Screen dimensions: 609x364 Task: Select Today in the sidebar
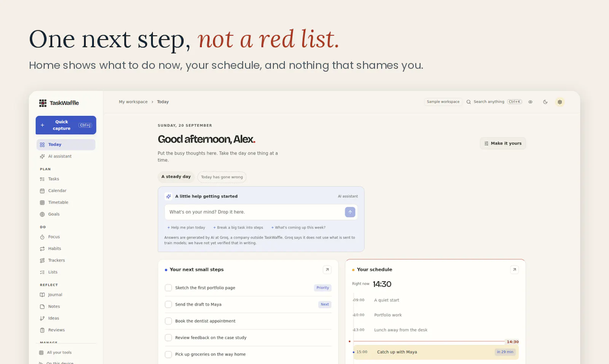(66, 145)
